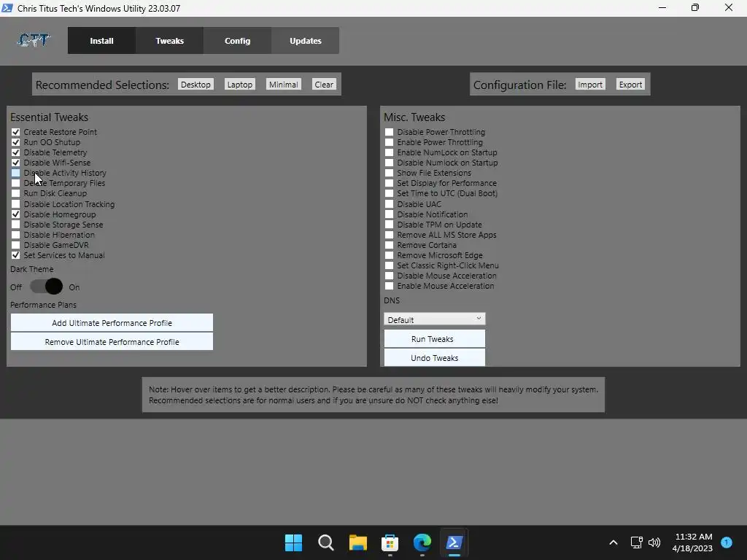Open File Explorer from taskbar
This screenshot has height=560, width=747.
coord(357,542)
